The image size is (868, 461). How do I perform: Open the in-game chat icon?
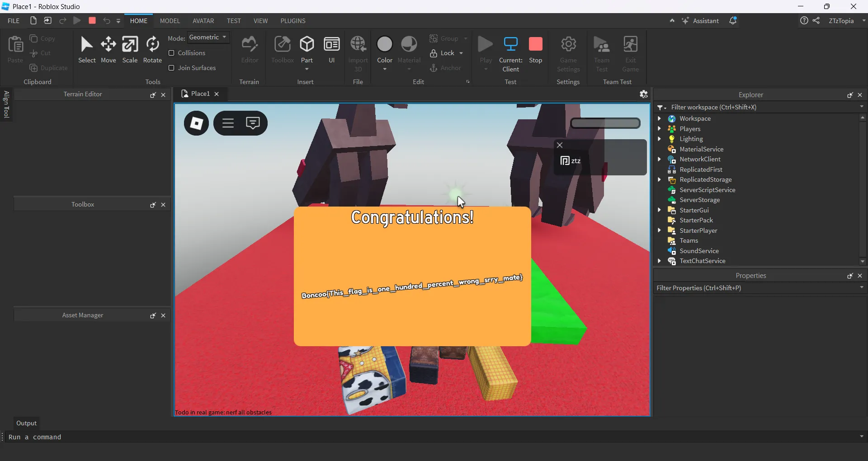click(253, 123)
